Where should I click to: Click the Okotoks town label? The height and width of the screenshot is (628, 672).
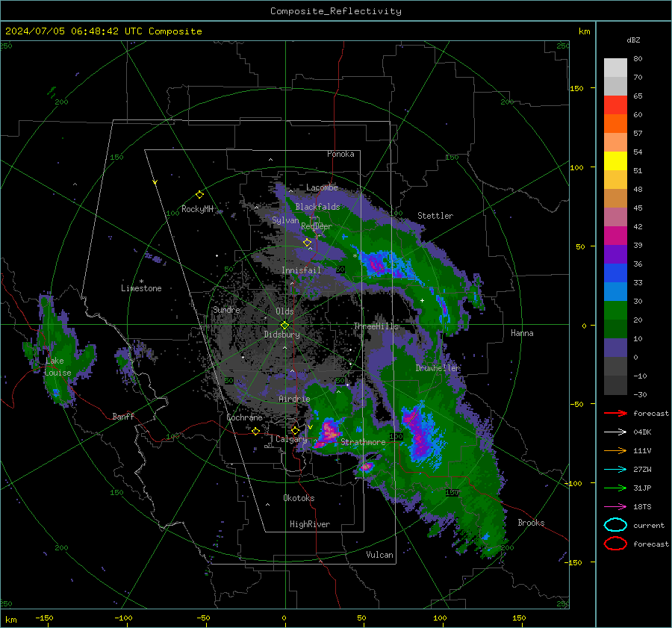(x=299, y=498)
